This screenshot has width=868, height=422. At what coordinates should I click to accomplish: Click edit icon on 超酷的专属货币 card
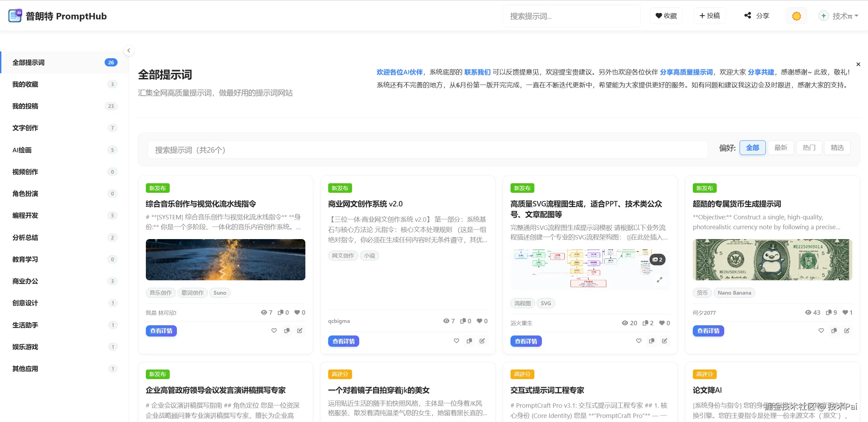point(847,330)
